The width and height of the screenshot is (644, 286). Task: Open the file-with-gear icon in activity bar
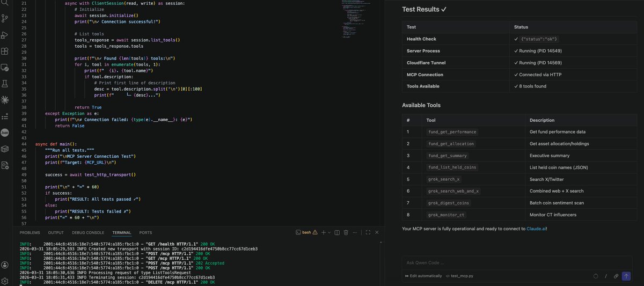[x=5, y=165]
